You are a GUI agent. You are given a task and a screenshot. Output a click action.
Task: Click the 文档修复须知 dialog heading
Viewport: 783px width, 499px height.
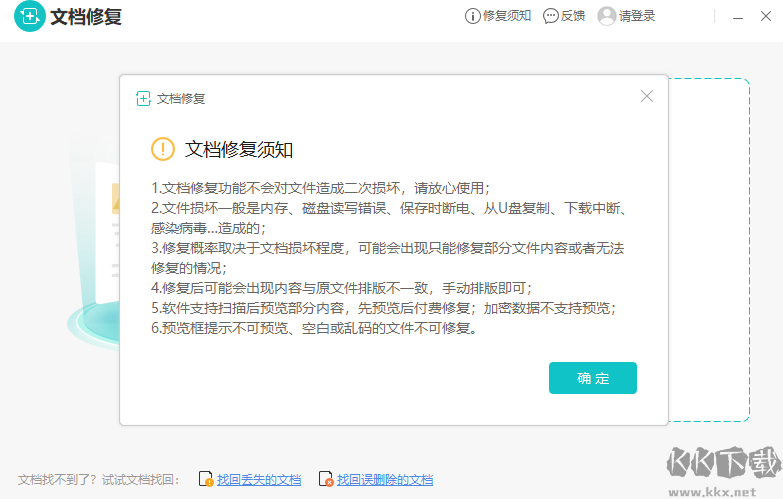click(x=239, y=149)
